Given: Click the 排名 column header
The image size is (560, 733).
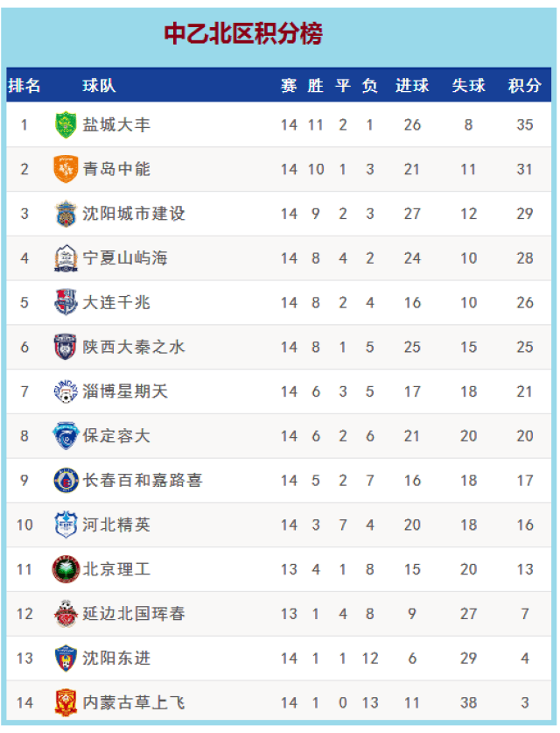Looking at the screenshot, I should (24, 86).
